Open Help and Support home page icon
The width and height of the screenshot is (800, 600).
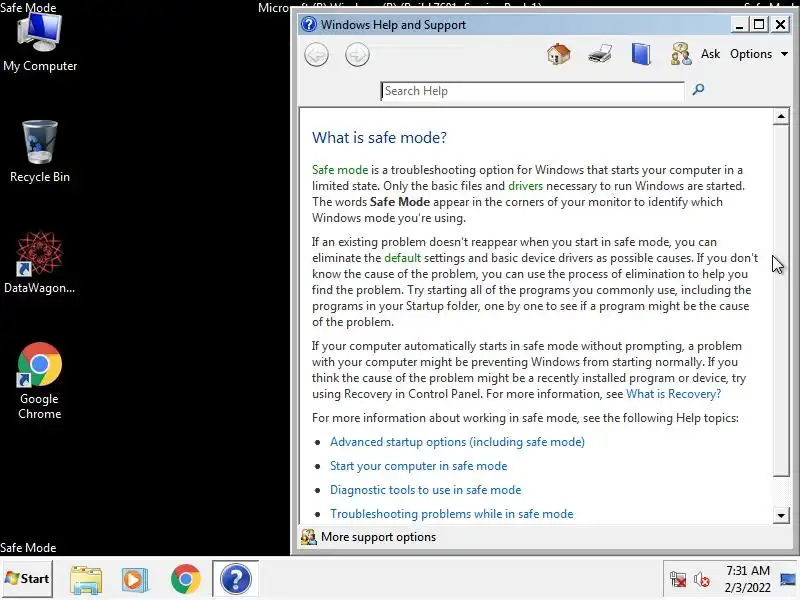tap(559, 54)
